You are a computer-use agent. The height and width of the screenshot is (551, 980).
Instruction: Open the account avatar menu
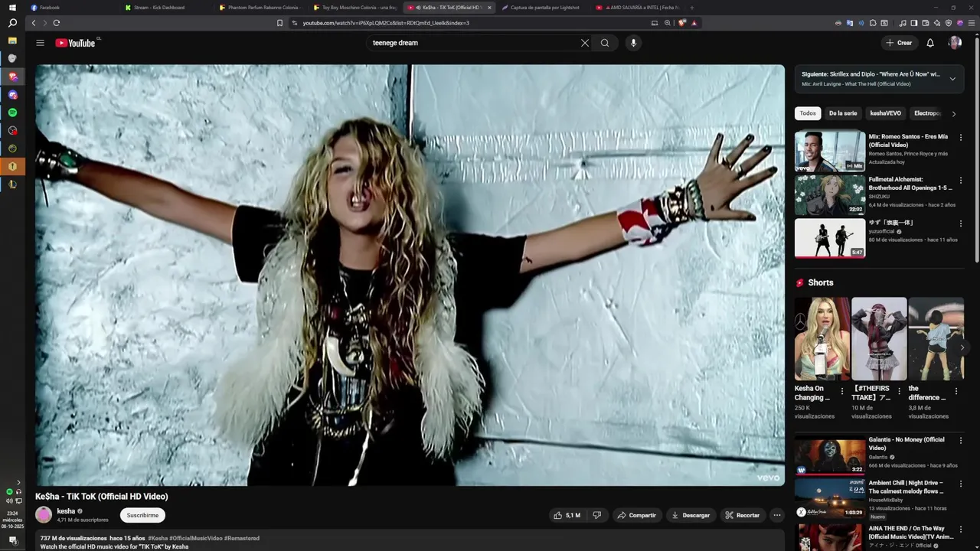955,43
